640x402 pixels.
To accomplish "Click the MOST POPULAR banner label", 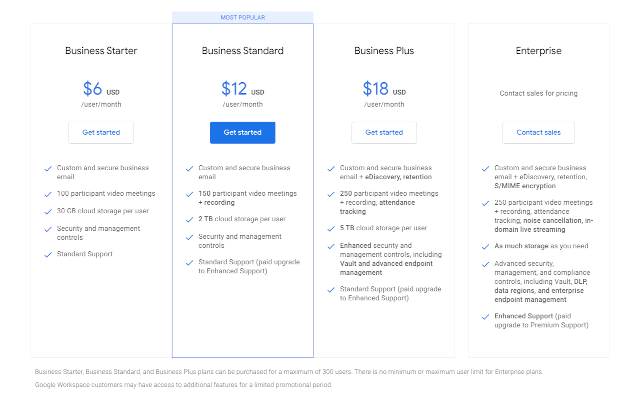I will pyautogui.click(x=242, y=17).
